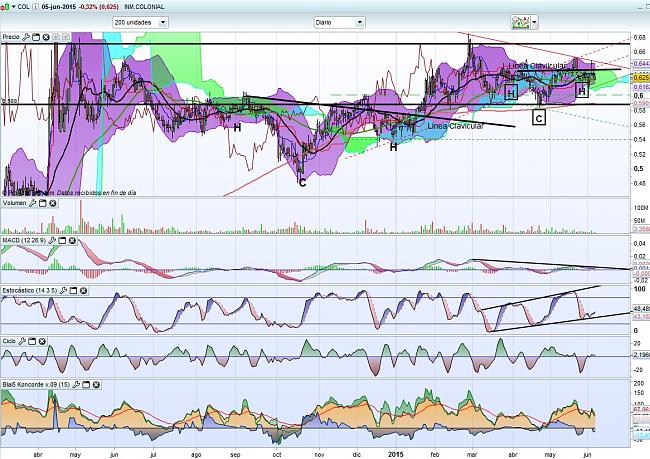Screen dimensions: 650x459
Task: Click the 48,48 value on Estocástico axis
Action: click(x=641, y=309)
